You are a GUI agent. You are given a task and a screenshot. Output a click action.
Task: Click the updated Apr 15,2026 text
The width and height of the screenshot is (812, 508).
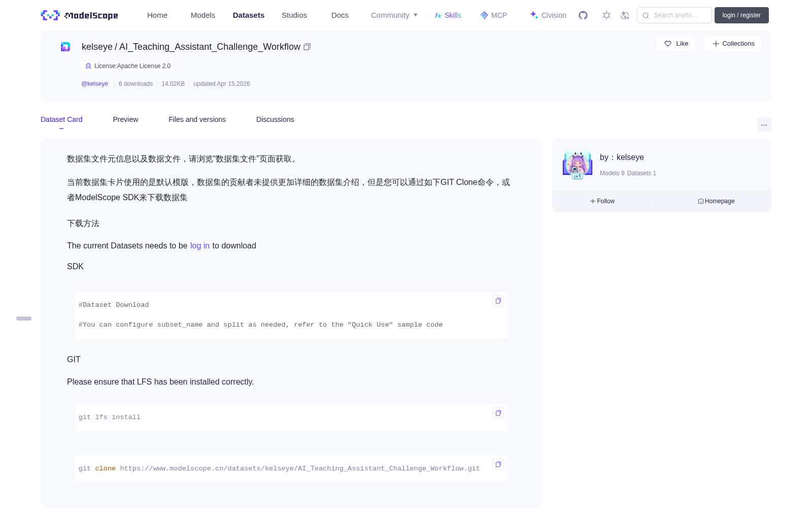222,84
